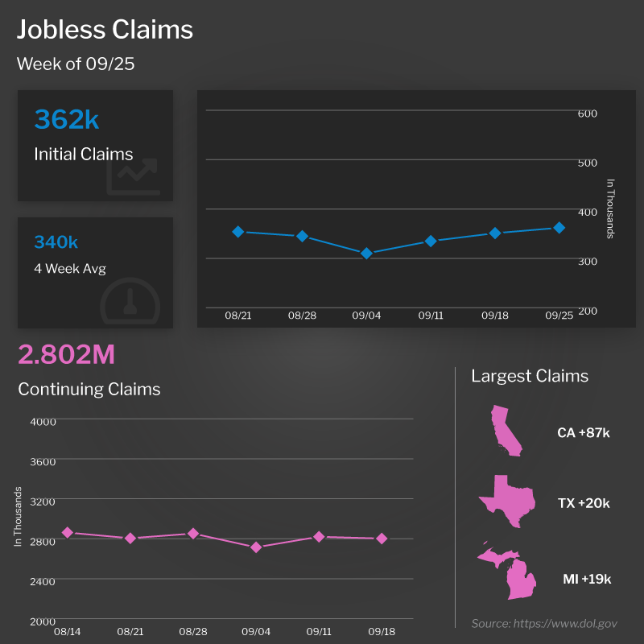Click the TX +20k label
This screenshot has height=644, width=644.
(584, 503)
